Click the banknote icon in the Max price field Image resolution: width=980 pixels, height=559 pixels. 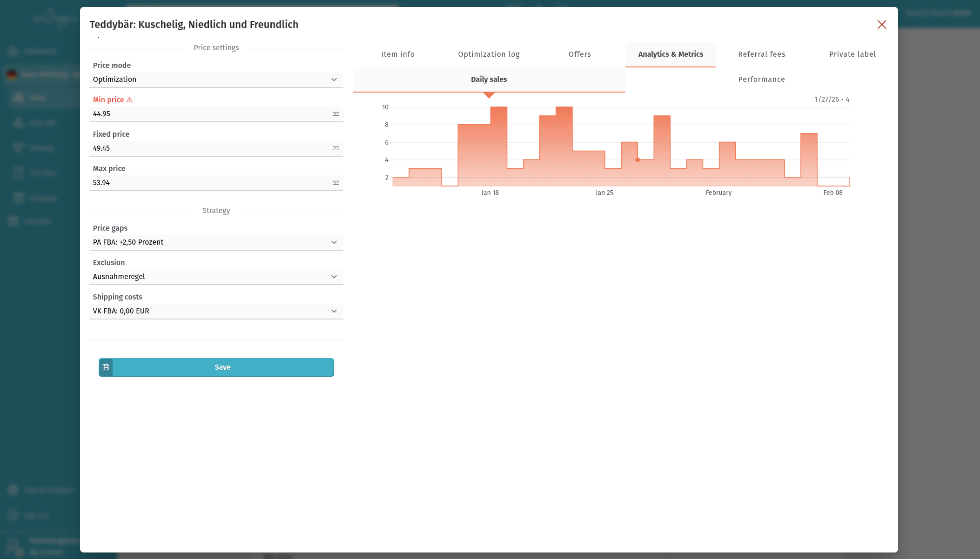pos(335,183)
